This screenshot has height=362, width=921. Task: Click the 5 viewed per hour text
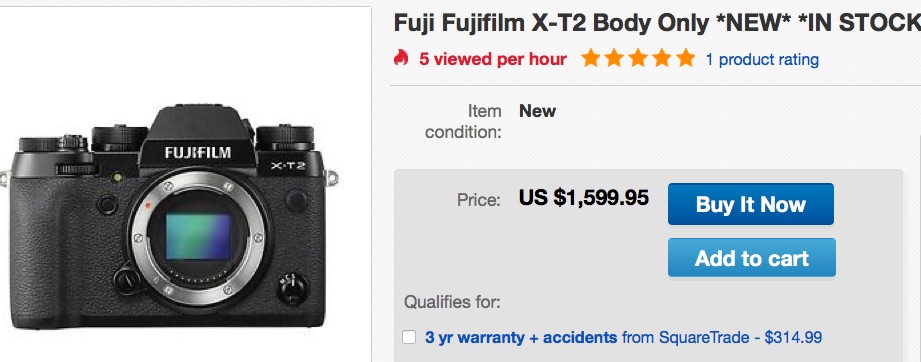tap(492, 59)
